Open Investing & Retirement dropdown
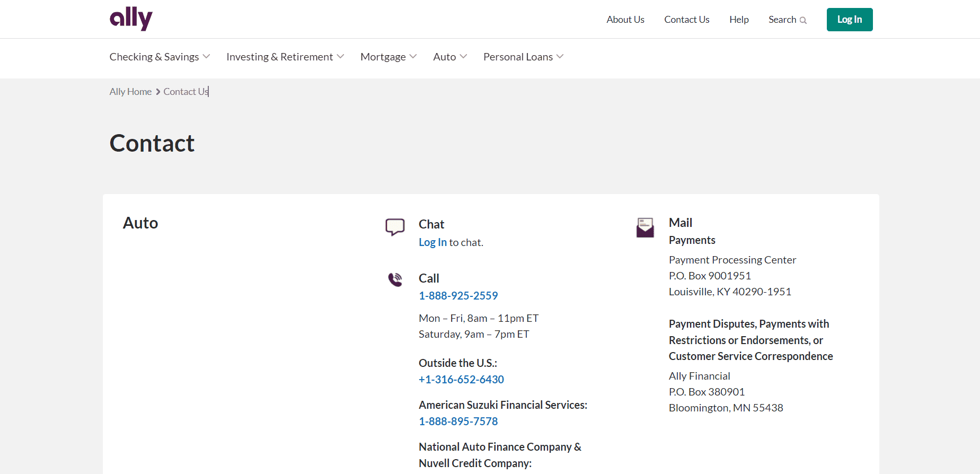 click(x=285, y=57)
